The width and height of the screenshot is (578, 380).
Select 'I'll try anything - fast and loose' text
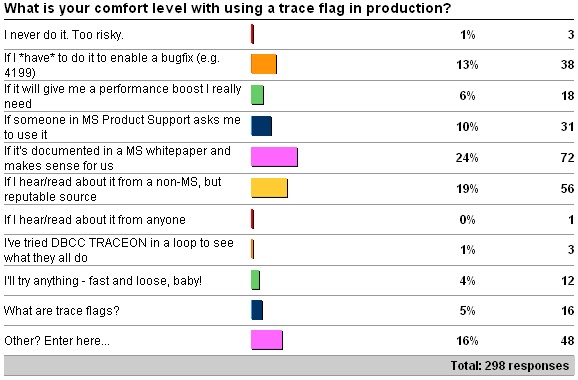coord(103,281)
